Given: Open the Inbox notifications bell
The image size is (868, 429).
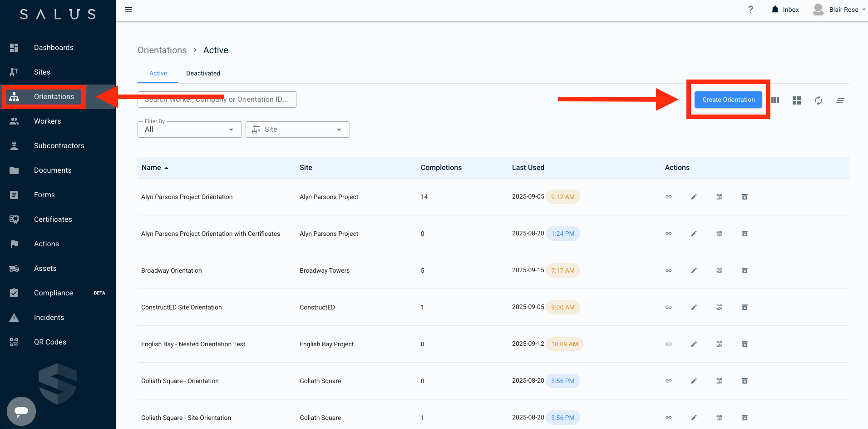Looking at the screenshot, I should (775, 9).
